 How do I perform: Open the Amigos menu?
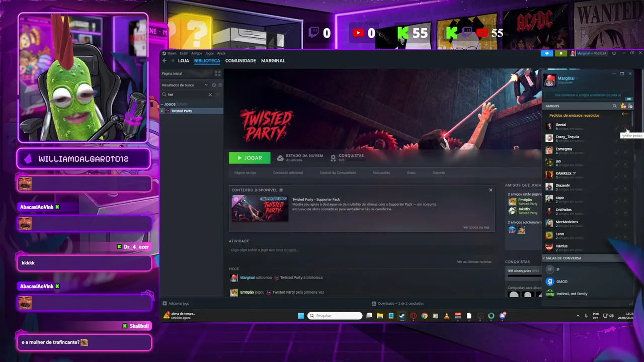(x=196, y=53)
